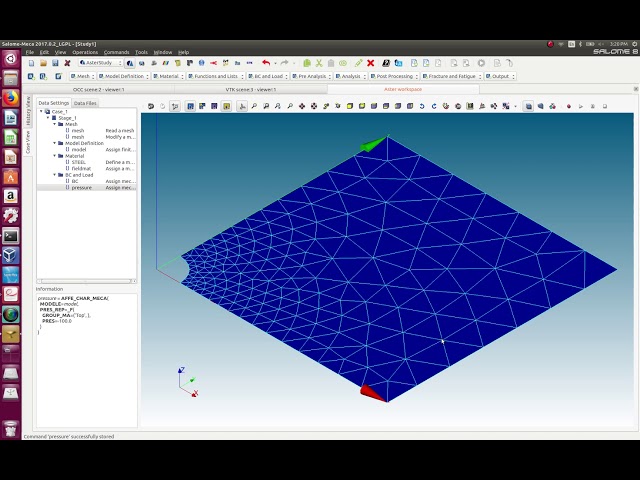Screen dimensions: 640x480
Task: Select the model tree item
Action: point(79,150)
